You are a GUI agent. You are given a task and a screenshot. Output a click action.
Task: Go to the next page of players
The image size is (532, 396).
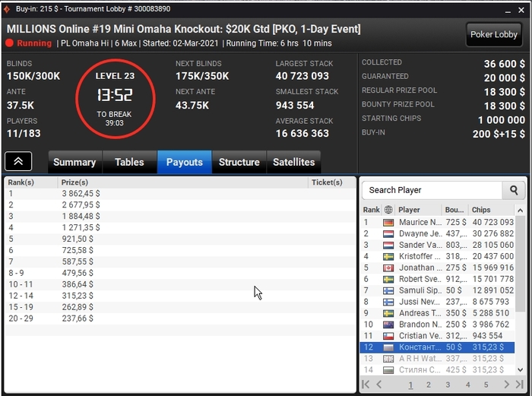click(x=506, y=385)
